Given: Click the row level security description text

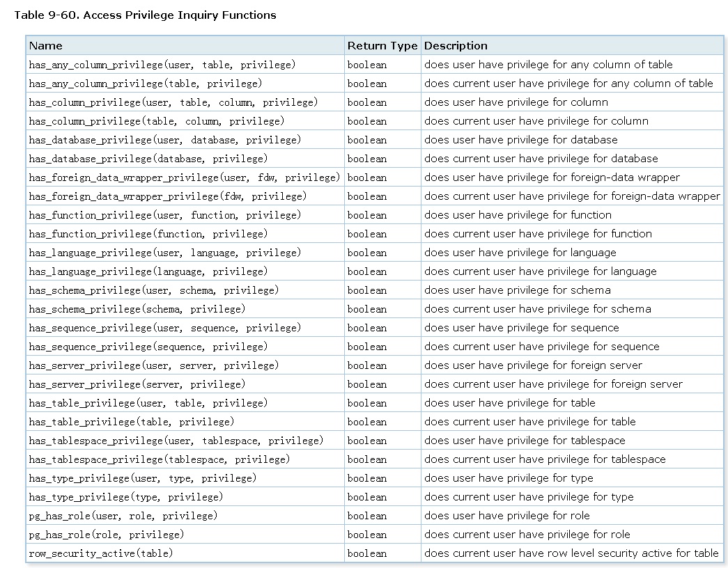Looking at the screenshot, I should (571, 553).
